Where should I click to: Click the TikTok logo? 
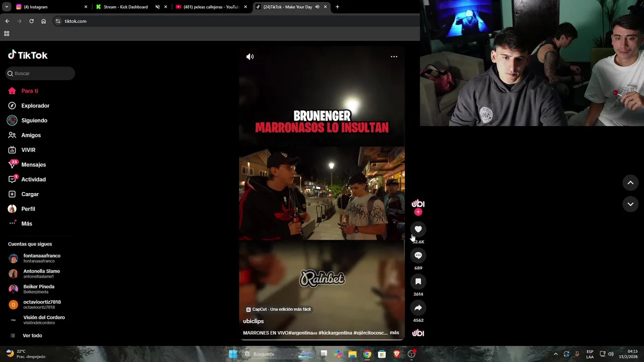28,55
